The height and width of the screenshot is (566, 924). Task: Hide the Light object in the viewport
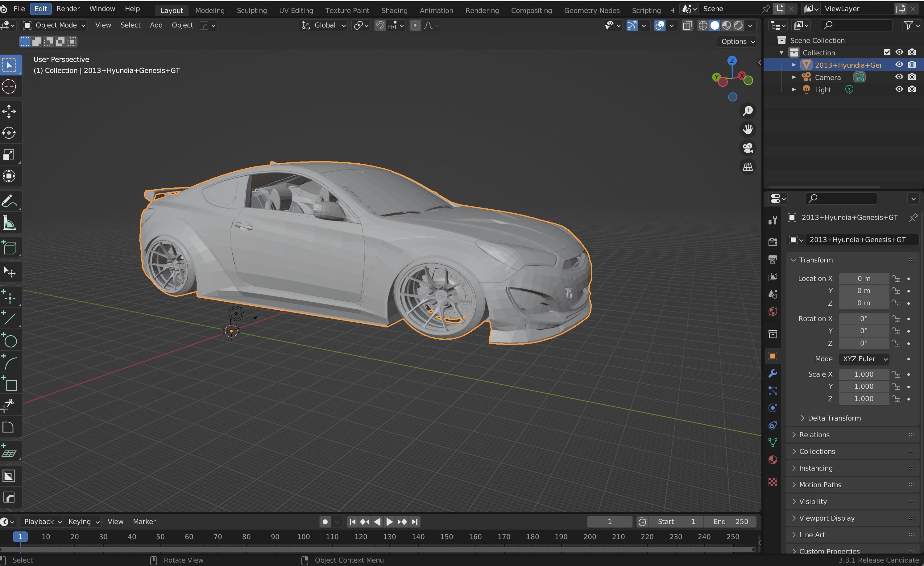click(899, 89)
